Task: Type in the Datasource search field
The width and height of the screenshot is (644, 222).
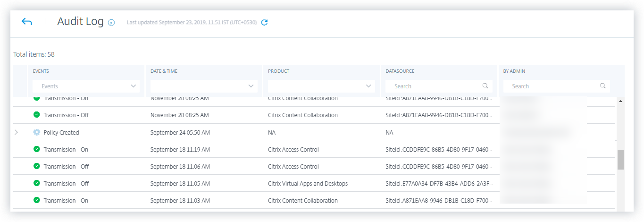Action: (x=434, y=86)
